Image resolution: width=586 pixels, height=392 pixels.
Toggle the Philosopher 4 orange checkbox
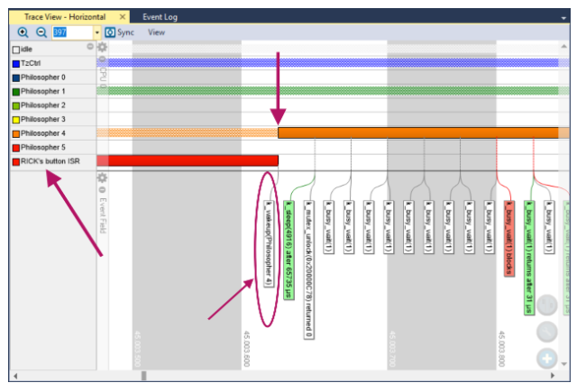[x=15, y=133]
